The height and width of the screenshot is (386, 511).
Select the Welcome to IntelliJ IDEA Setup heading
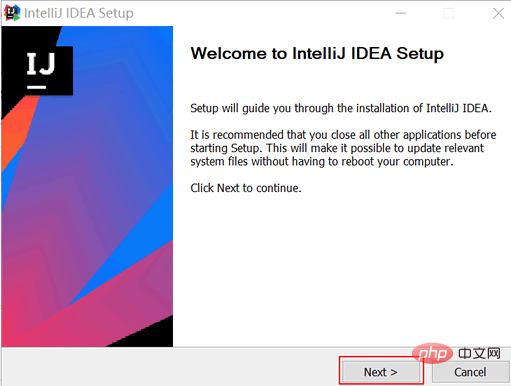317,54
